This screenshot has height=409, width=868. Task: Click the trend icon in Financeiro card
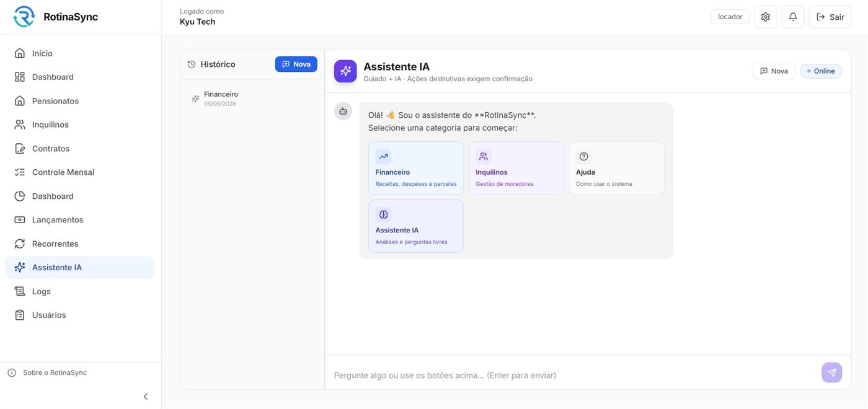(x=383, y=157)
